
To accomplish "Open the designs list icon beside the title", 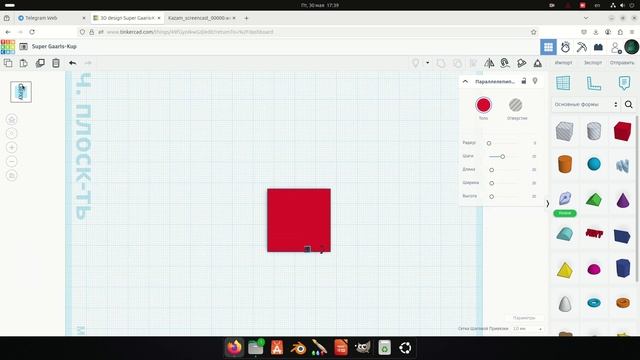I will tap(24, 47).
